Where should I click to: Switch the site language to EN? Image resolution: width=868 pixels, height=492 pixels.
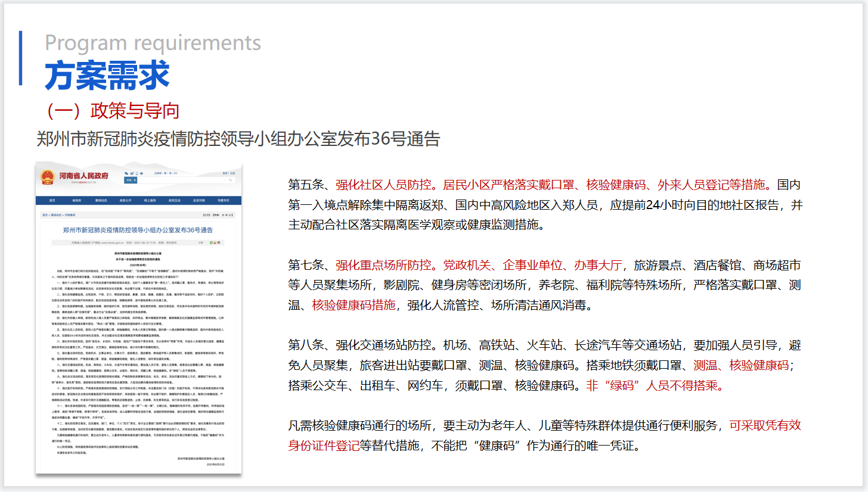click(175, 173)
